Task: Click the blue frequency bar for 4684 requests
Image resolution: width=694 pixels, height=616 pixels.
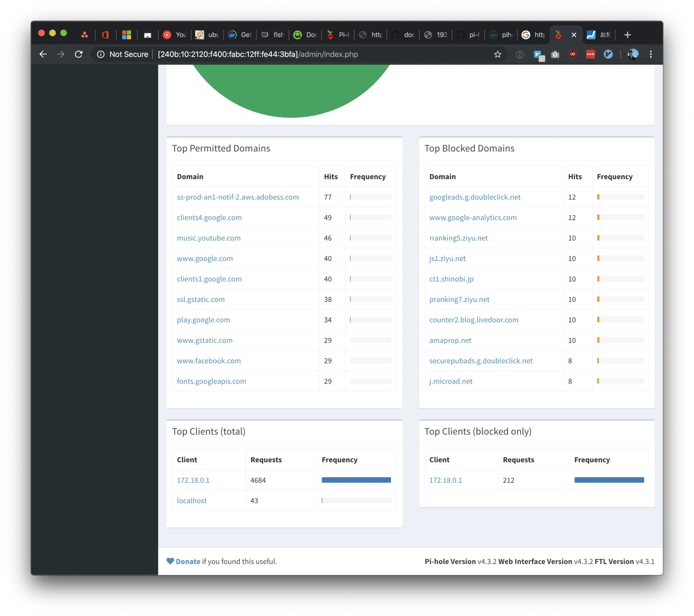Action: click(x=356, y=480)
